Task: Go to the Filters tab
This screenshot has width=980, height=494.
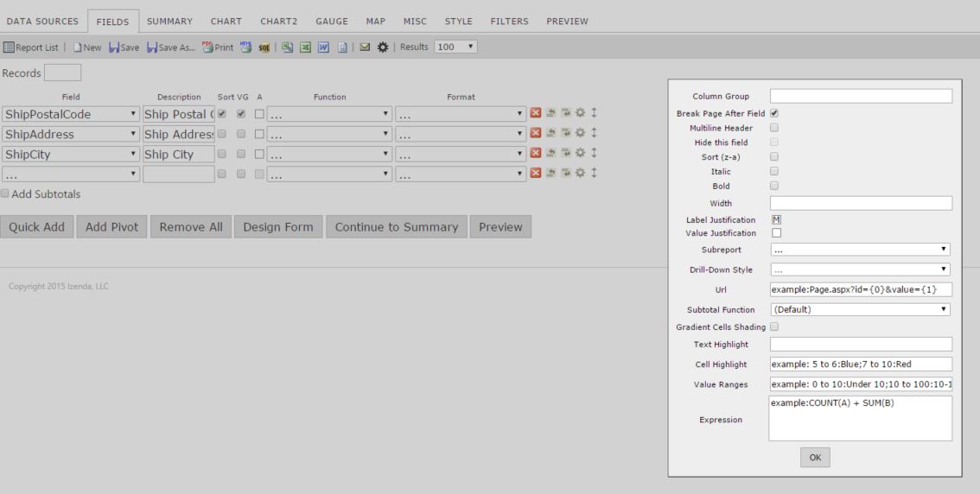Action: 509,22
